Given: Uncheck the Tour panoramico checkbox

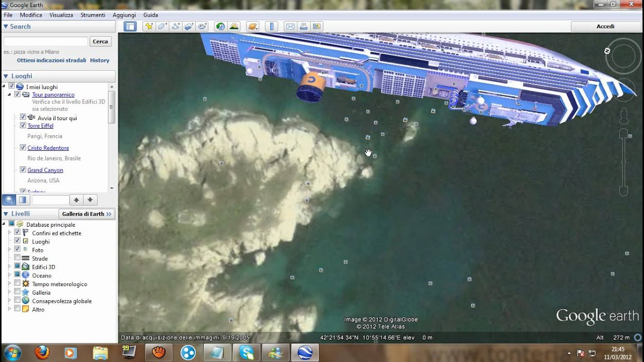Looking at the screenshot, I should point(18,95).
